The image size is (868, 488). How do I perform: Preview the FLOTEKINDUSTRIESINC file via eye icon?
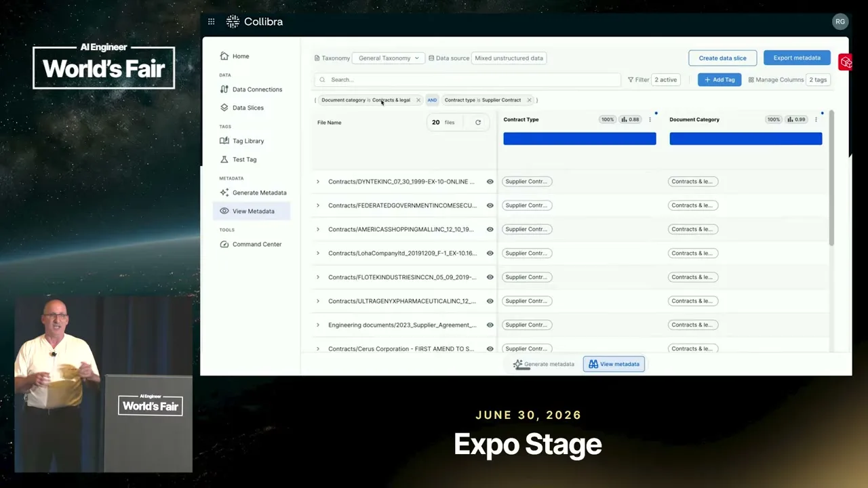pyautogui.click(x=490, y=277)
